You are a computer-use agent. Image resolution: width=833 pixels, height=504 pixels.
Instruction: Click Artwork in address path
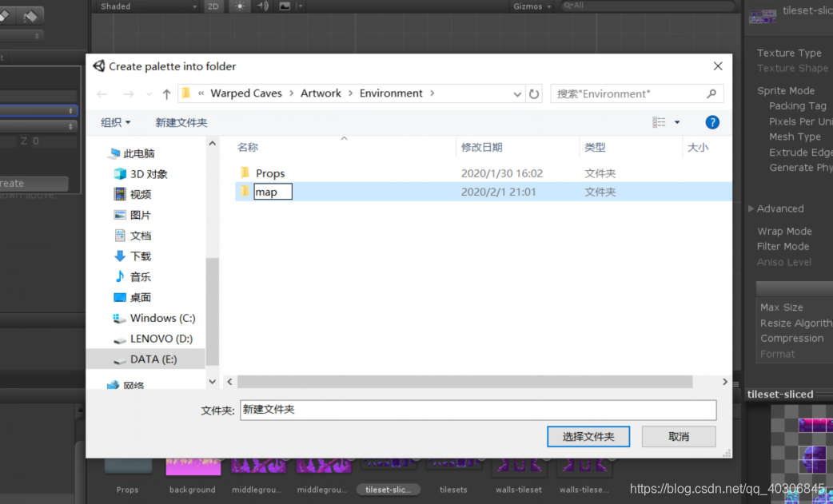pyautogui.click(x=321, y=93)
